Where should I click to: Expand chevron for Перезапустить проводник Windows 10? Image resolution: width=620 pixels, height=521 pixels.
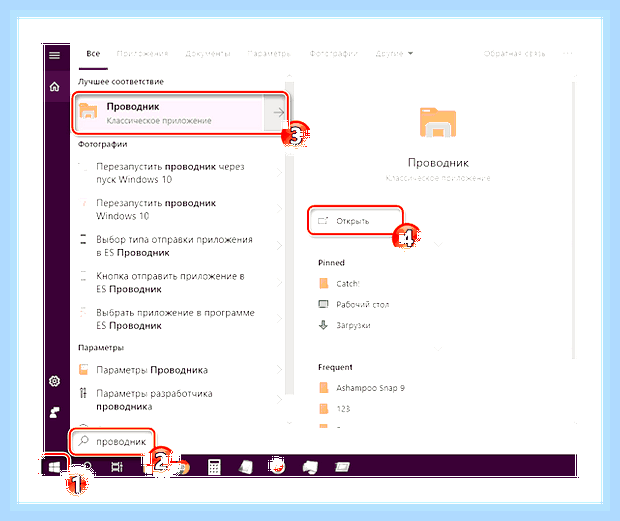pyautogui.click(x=279, y=209)
